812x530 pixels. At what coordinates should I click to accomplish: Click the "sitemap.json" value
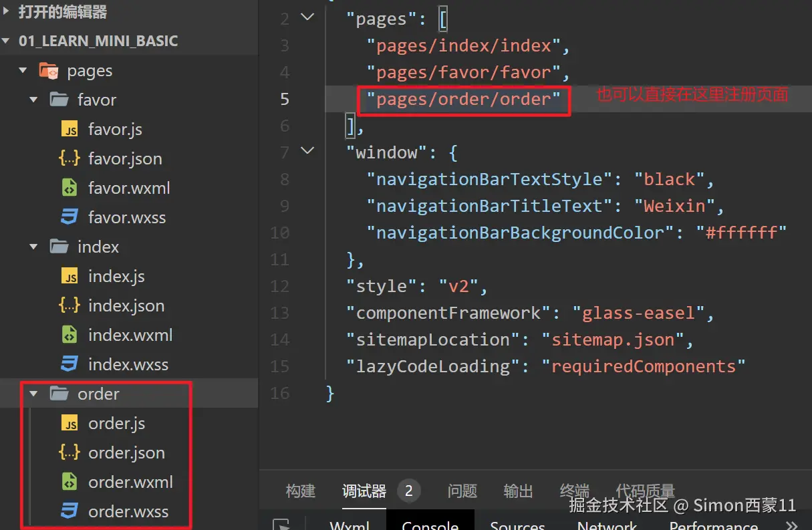coord(613,340)
